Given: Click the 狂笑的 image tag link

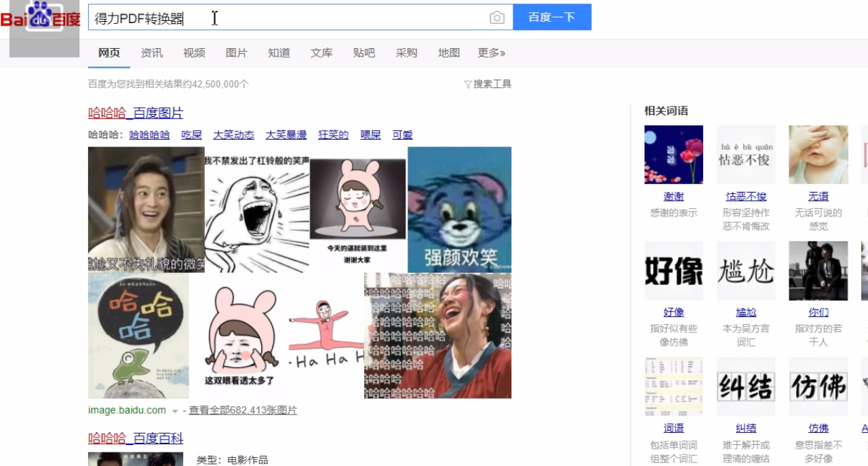Looking at the screenshot, I should pos(334,135).
